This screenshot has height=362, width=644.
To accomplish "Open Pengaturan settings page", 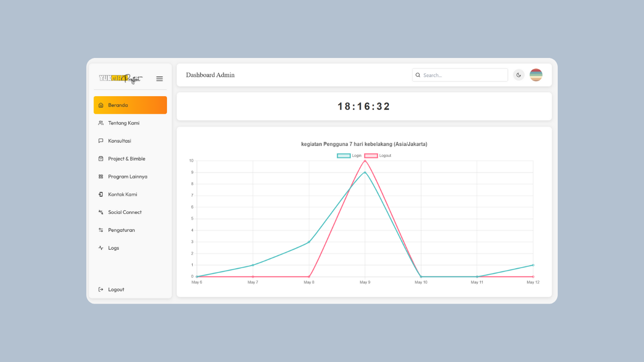I will [x=130, y=230].
